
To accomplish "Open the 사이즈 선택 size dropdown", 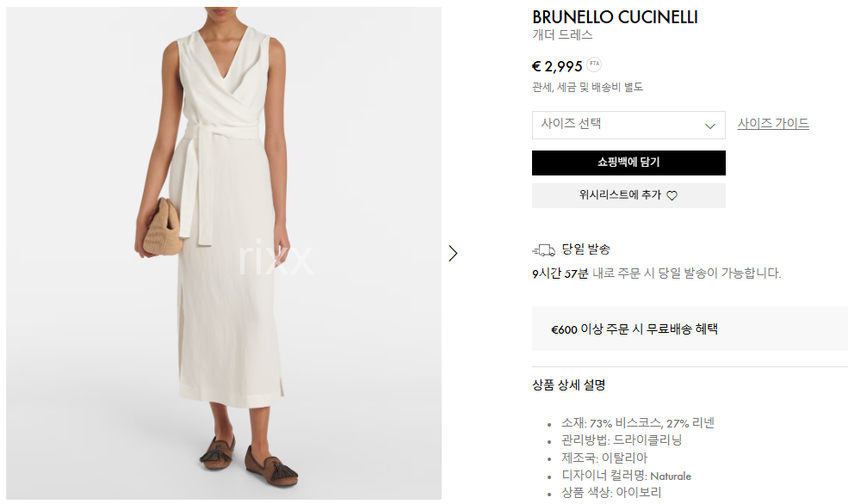I will [628, 126].
